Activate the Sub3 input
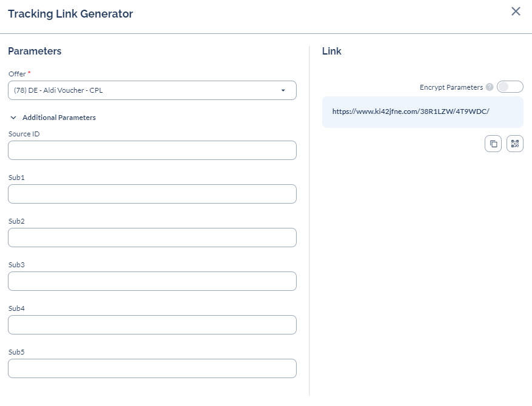 (x=152, y=281)
